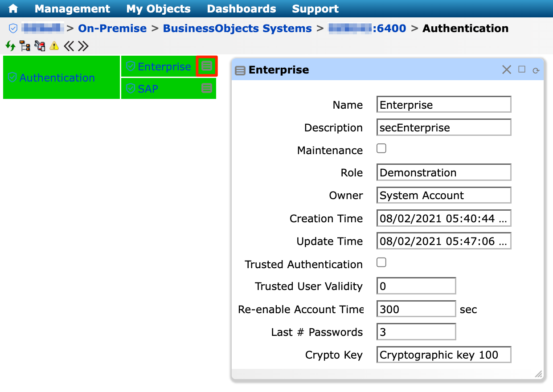Go to On-Premise breadcrumb link

coord(112,29)
